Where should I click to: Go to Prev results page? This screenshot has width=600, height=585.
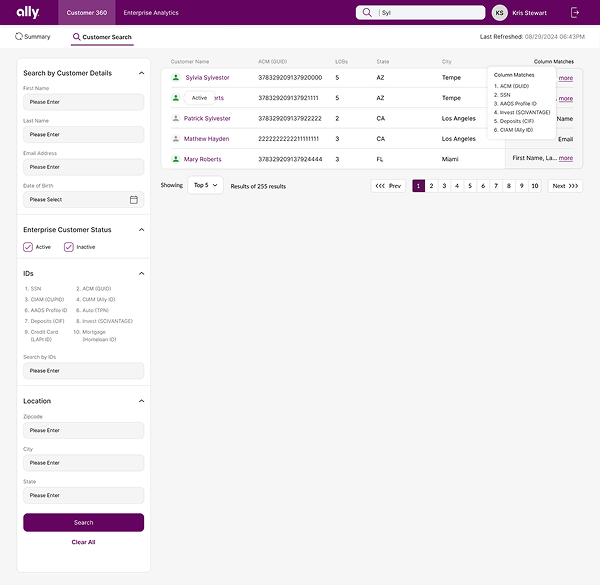click(388, 186)
